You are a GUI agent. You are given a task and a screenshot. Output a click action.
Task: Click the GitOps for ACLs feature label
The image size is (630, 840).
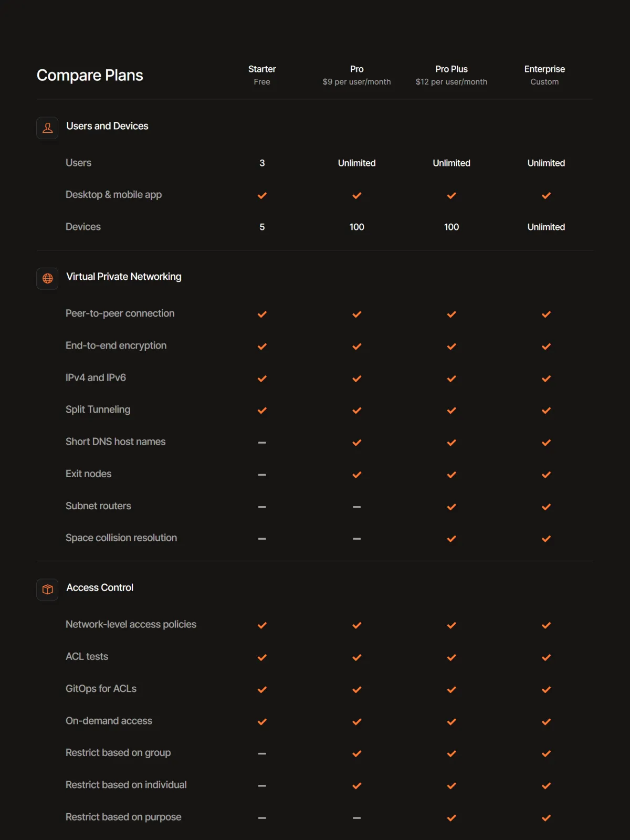point(101,688)
